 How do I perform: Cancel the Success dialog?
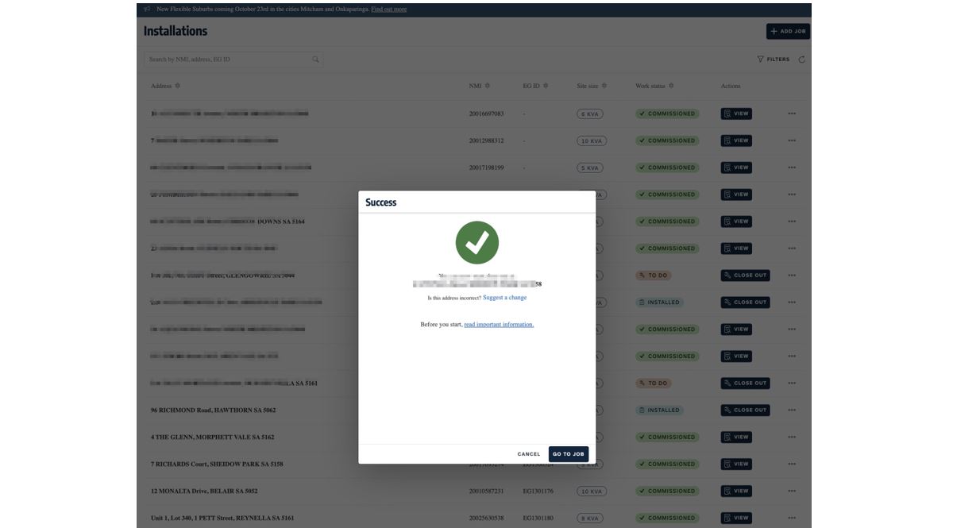point(528,454)
